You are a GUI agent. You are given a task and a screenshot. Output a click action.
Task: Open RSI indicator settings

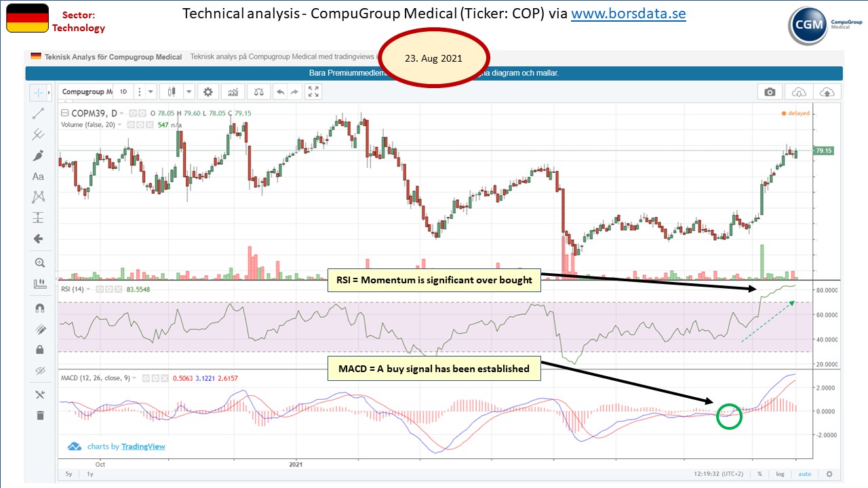(109, 289)
